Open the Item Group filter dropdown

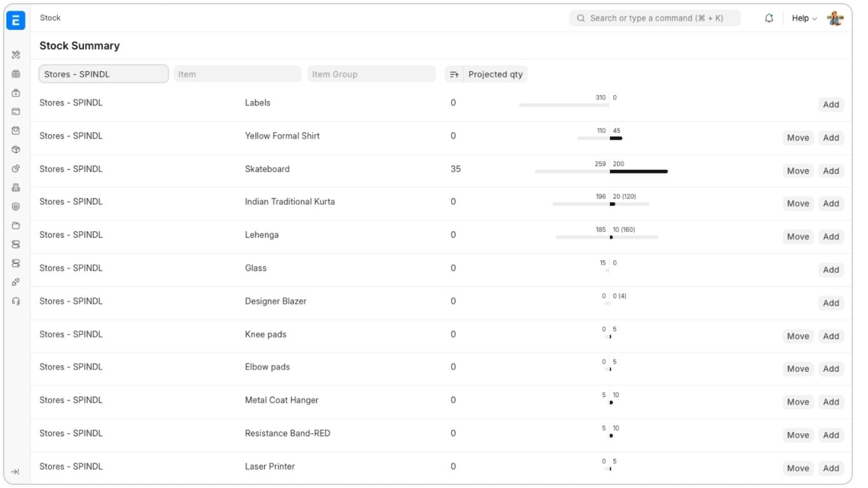[371, 74]
